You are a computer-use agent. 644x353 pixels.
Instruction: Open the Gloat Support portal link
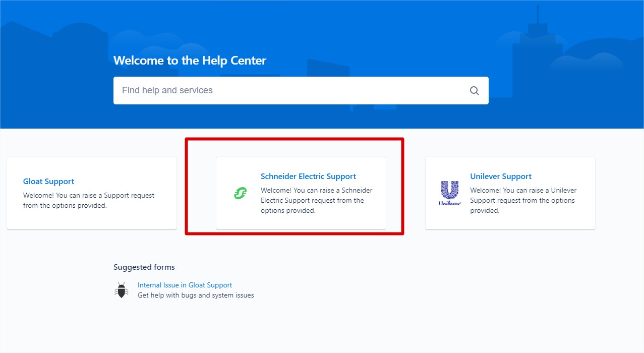pyautogui.click(x=48, y=182)
